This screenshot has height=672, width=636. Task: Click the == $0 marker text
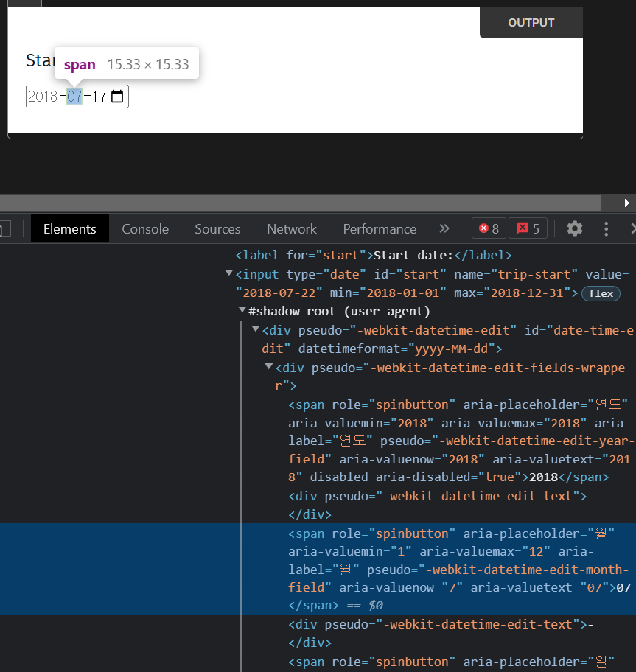click(365, 606)
